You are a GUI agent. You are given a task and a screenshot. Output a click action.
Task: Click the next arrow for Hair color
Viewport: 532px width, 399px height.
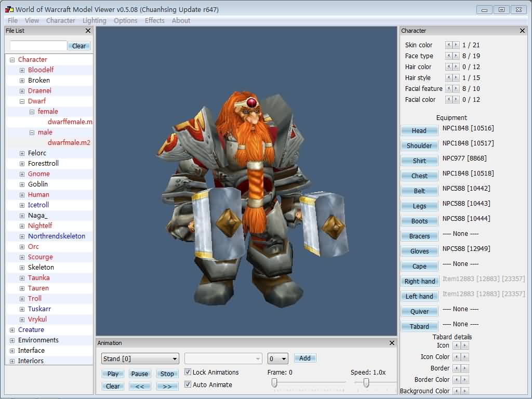pos(456,66)
